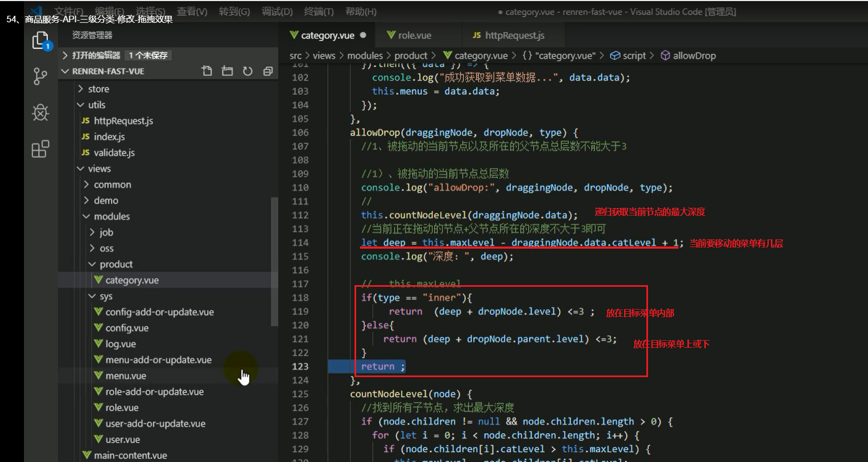Refresh the explorer file tree
The image size is (868, 462).
point(247,71)
